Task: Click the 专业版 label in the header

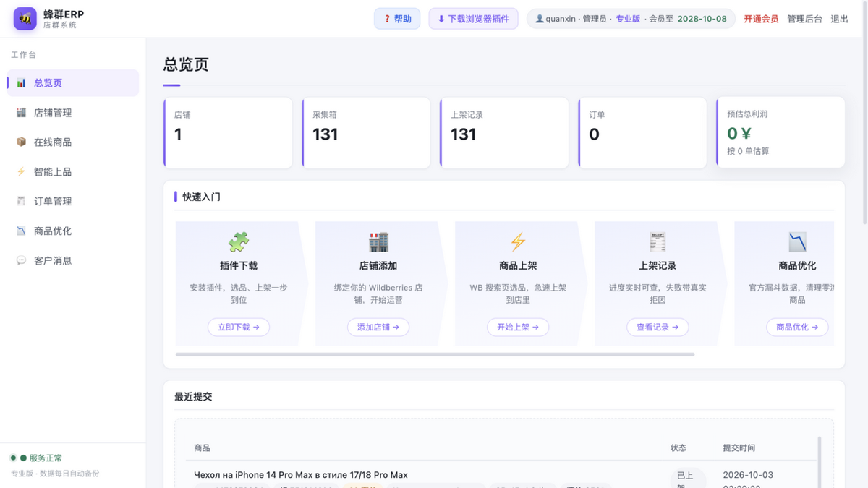Action: tap(628, 19)
